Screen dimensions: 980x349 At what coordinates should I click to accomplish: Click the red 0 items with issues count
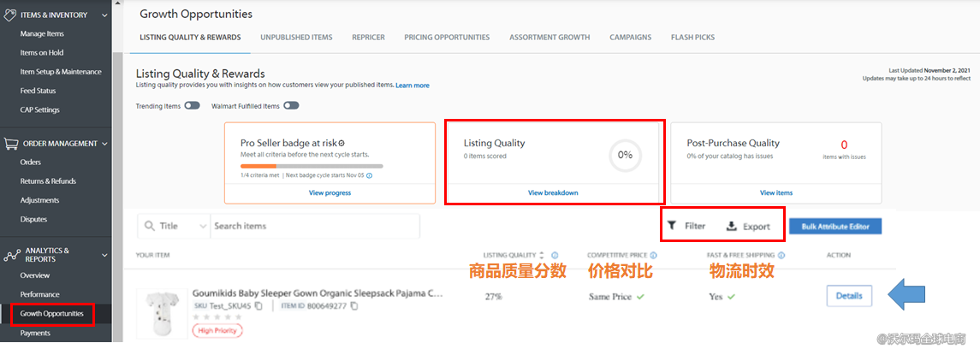tap(844, 145)
